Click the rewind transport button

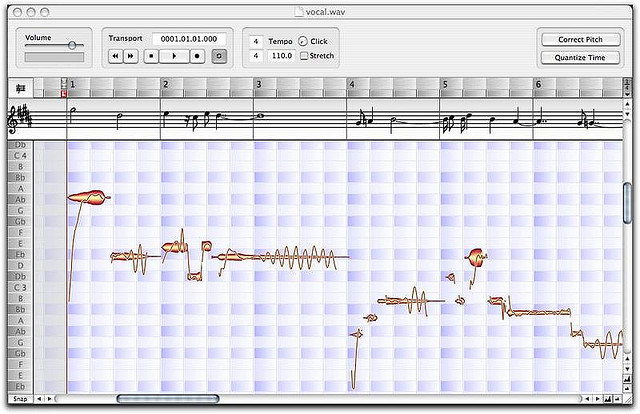[116, 56]
